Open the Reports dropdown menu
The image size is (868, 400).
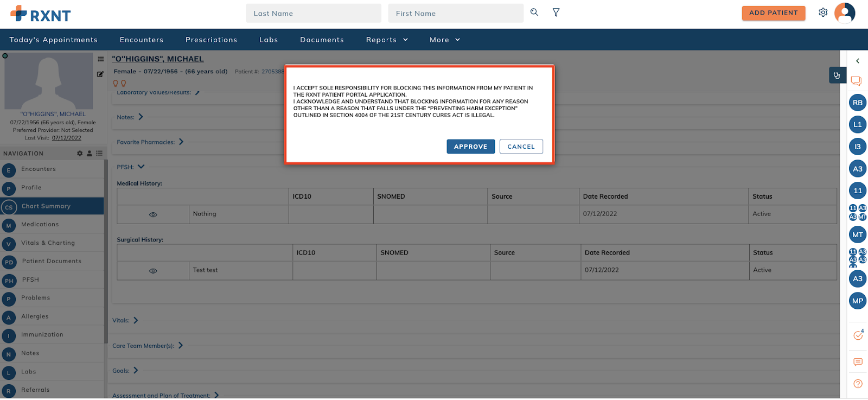pos(387,40)
